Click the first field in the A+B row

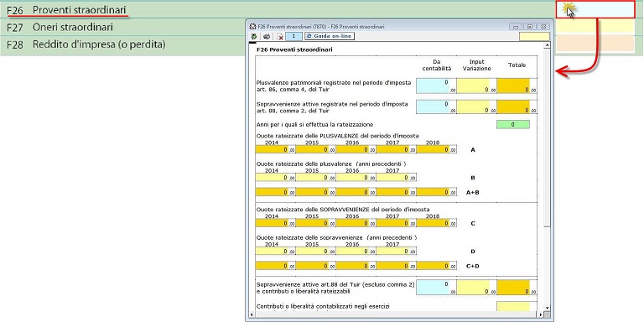click(x=275, y=192)
